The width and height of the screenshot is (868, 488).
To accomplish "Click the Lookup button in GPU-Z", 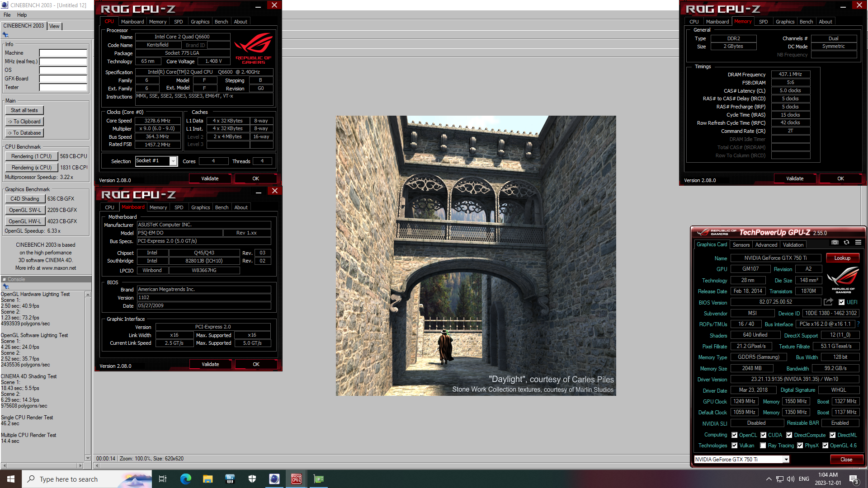I will pos(842,258).
